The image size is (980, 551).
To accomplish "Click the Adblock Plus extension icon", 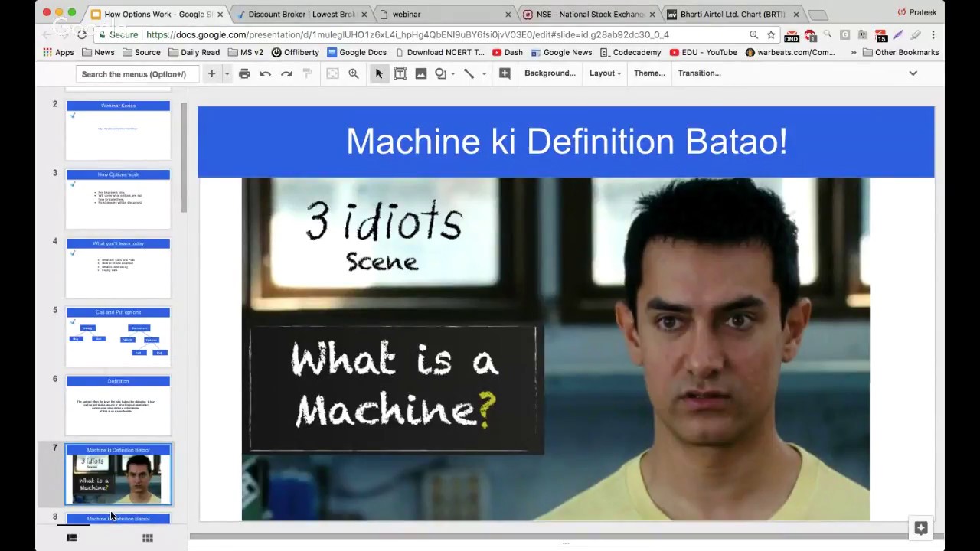I will pyautogui.click(x=809, y=35).
